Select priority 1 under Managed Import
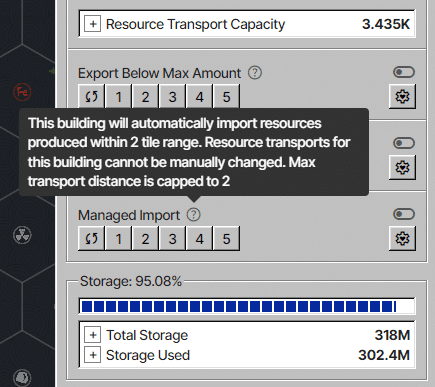This screenshot has width=435, height=387. pyautogui.click(x=118, y=239)
